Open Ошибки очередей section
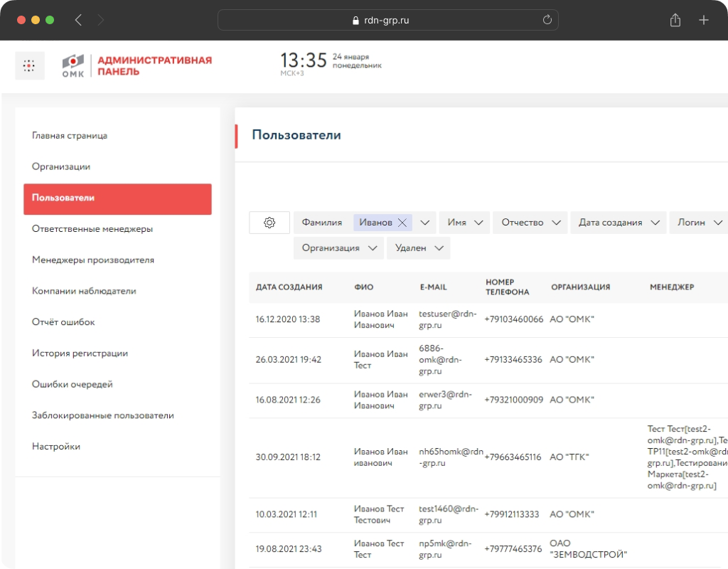This screenshot has height=569, width=728. click(x=72, y=385)
